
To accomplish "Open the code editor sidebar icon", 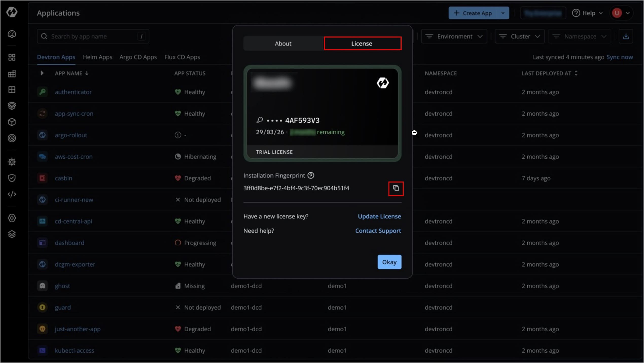I will pos(12,194).
